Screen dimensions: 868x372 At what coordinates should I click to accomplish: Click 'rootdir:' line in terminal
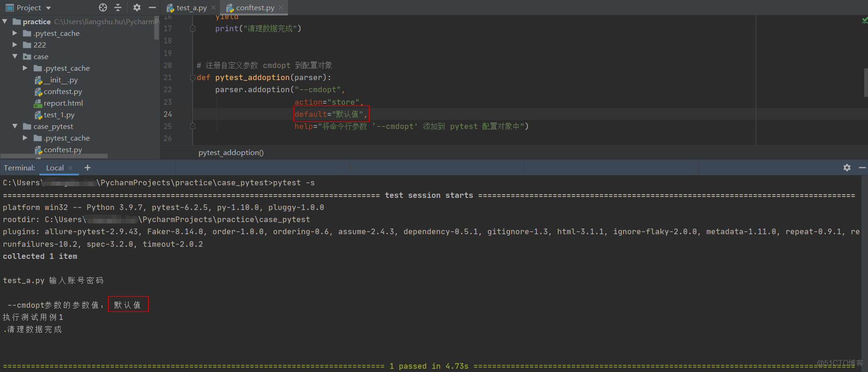click(x=157, y=220)
